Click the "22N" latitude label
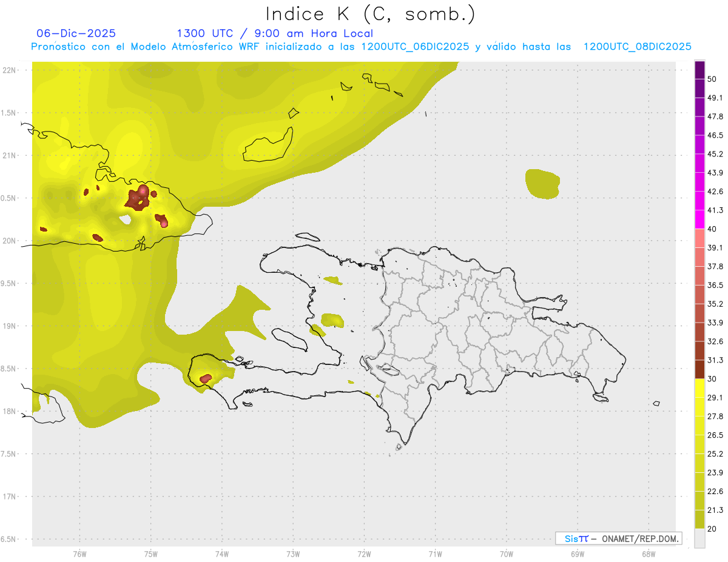 (8, 70)
